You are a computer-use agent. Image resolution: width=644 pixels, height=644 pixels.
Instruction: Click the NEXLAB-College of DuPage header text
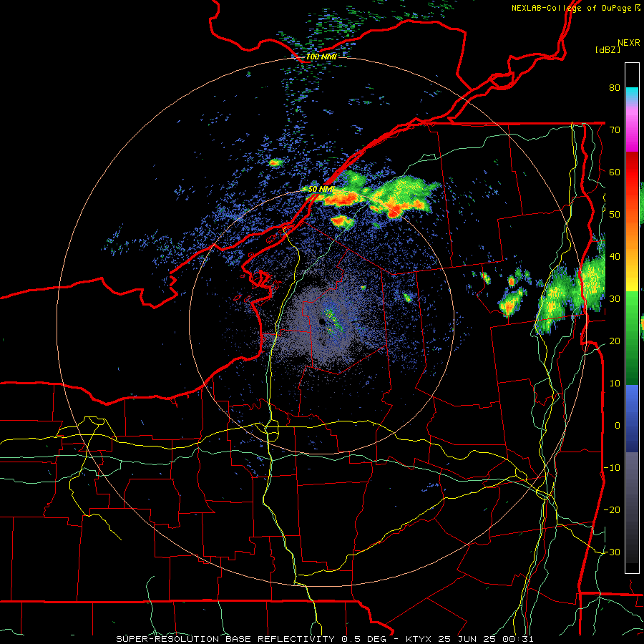(x=571, y=8)
